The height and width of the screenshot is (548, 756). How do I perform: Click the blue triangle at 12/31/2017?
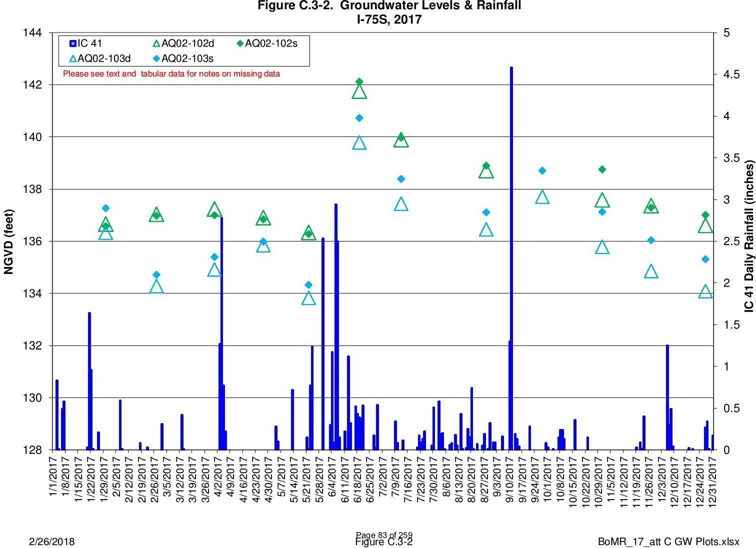[705, 291]
